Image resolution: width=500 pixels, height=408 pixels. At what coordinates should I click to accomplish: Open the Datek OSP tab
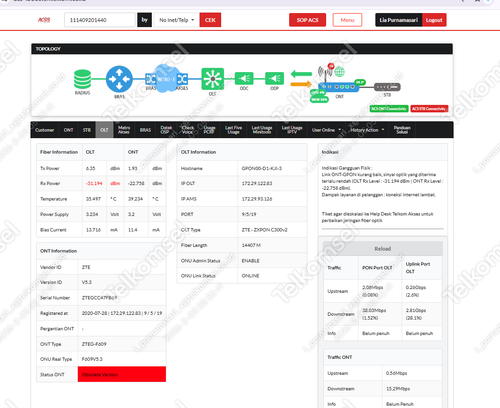point(166,130)
